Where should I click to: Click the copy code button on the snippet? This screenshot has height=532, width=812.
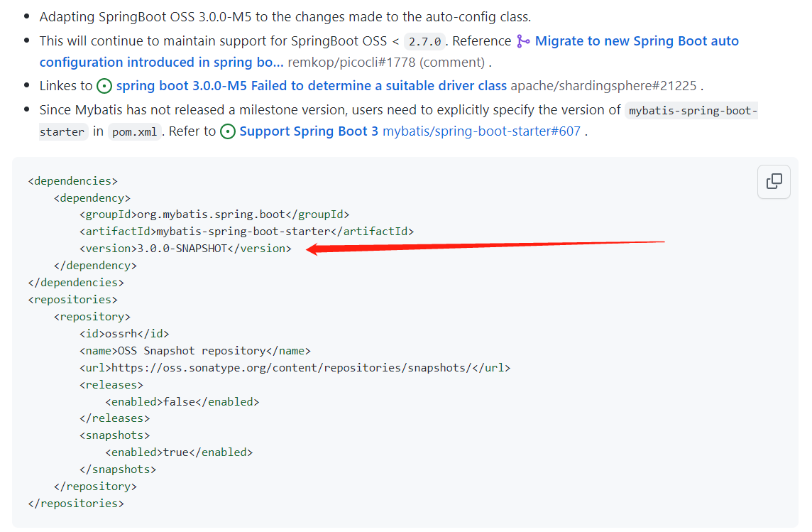point(773,182)
